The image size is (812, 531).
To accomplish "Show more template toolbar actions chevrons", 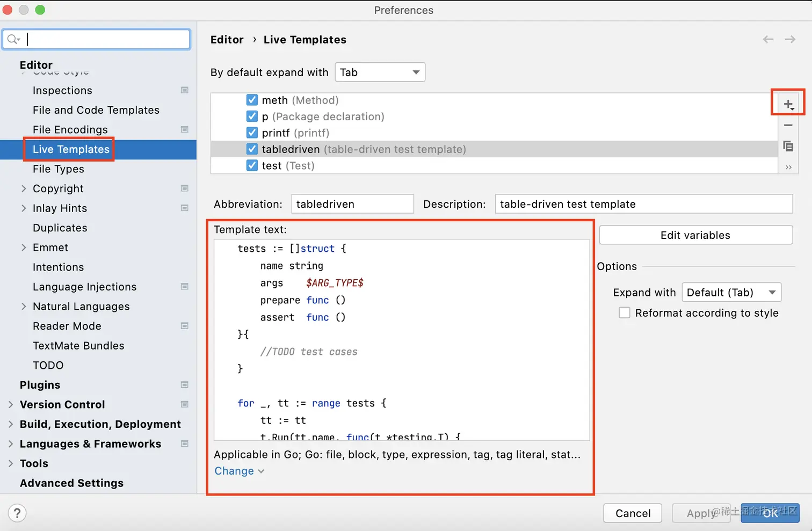I will click(x=788, y=167).
